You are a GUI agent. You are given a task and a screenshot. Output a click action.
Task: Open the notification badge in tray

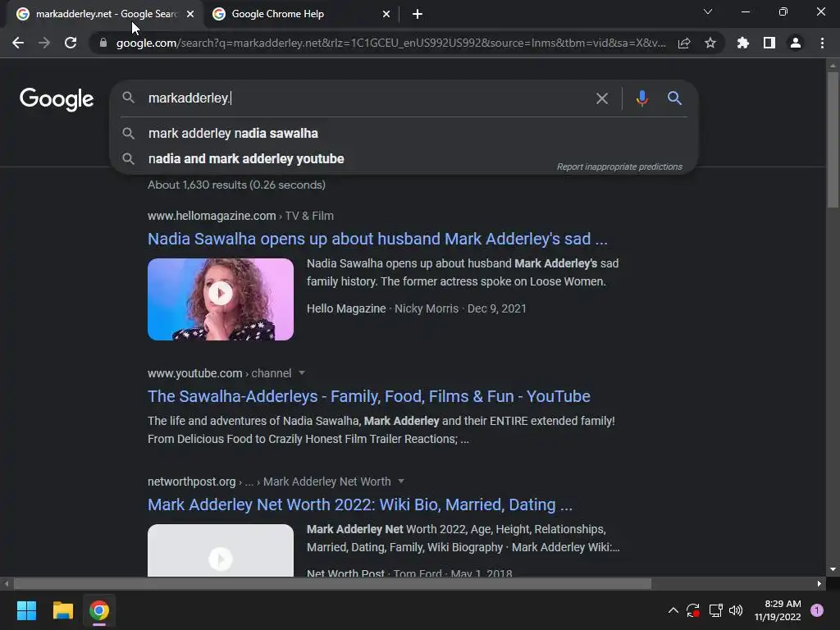point(817,610)
